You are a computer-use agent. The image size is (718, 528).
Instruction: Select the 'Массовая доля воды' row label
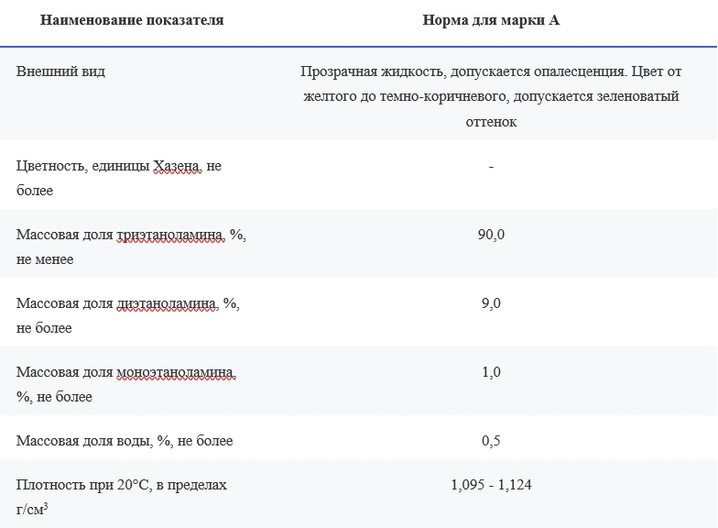click(x=125, y=441)
